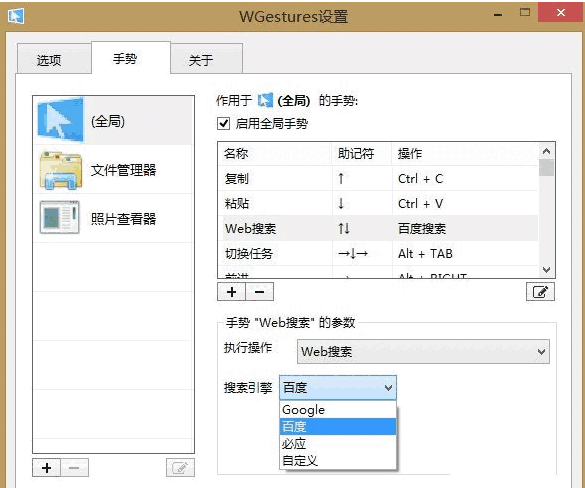The width and height of the screenshot is (585, 488).
Task: Click the WGestures app icon in title bar
Action: [16, 16]
